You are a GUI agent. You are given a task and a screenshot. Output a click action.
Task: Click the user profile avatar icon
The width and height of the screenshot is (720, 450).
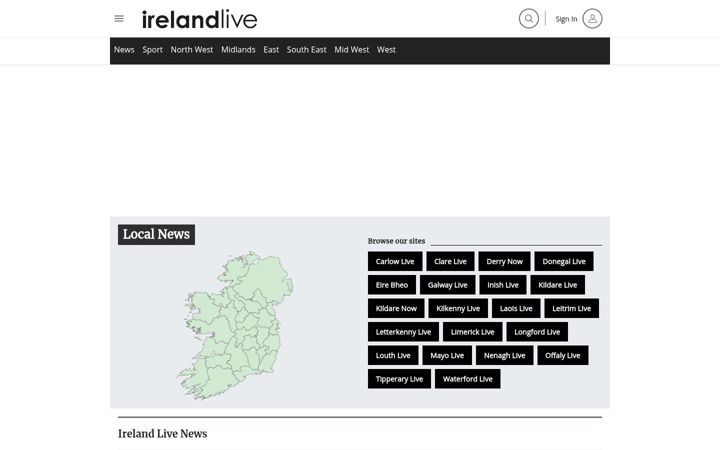592,19
